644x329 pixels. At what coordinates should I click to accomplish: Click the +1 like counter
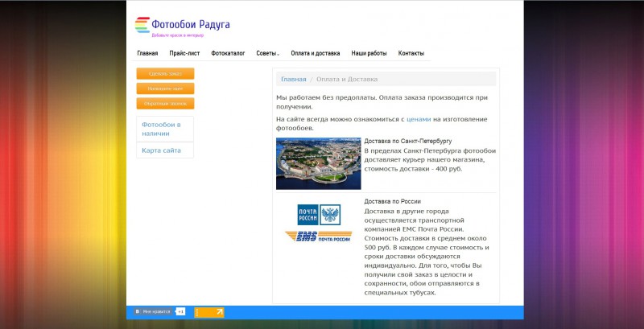click(180, 312)
